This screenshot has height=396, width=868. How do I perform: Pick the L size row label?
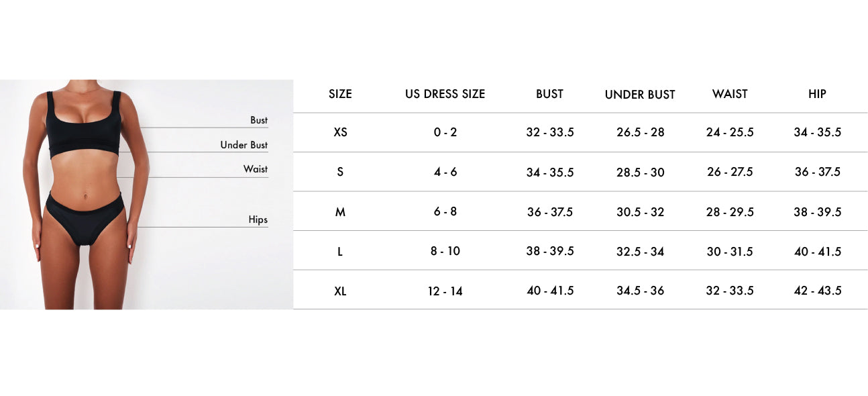[x=340, y=252]
